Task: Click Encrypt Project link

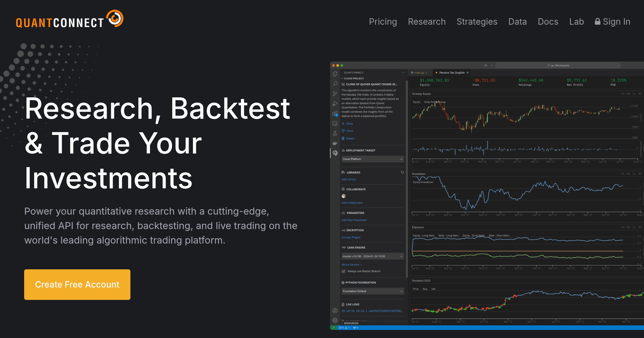Action: coord(351,237)
